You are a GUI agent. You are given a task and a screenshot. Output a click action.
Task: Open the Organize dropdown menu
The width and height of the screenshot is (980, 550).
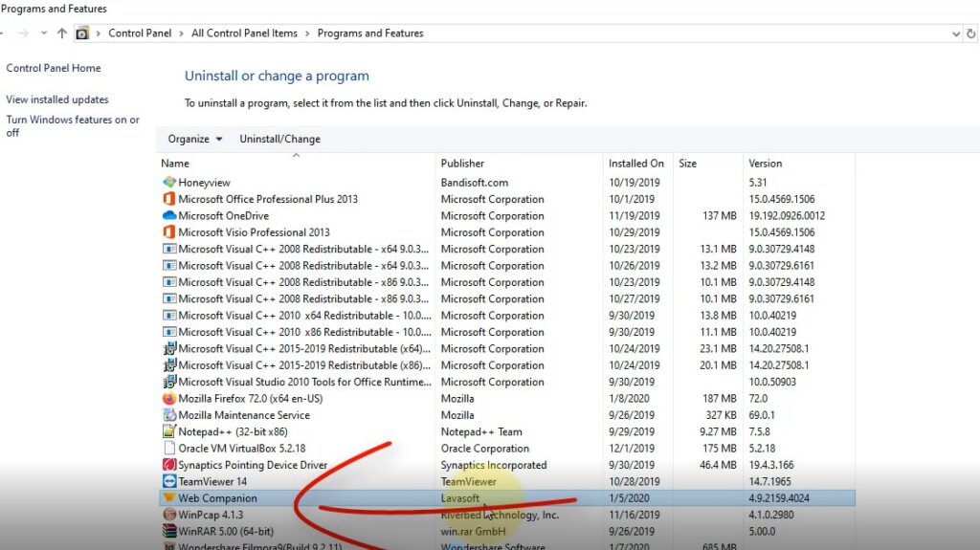[x=194, y=139]
